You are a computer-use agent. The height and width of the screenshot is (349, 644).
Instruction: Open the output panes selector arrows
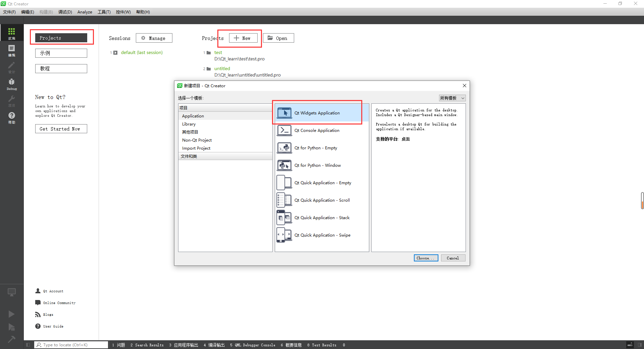click(x=344, y=345)
